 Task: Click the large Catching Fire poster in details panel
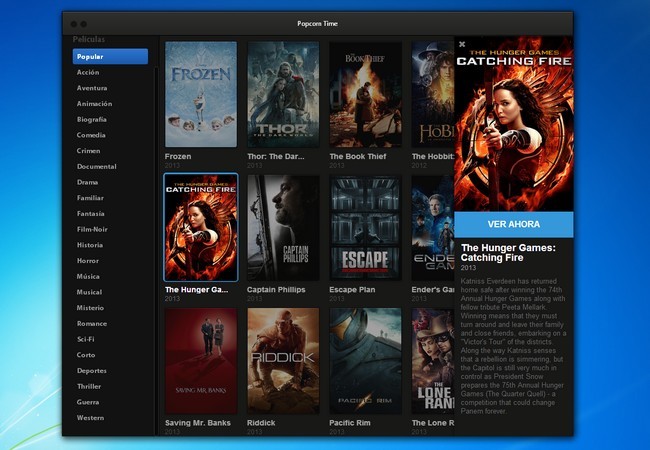tap(514, 124)
